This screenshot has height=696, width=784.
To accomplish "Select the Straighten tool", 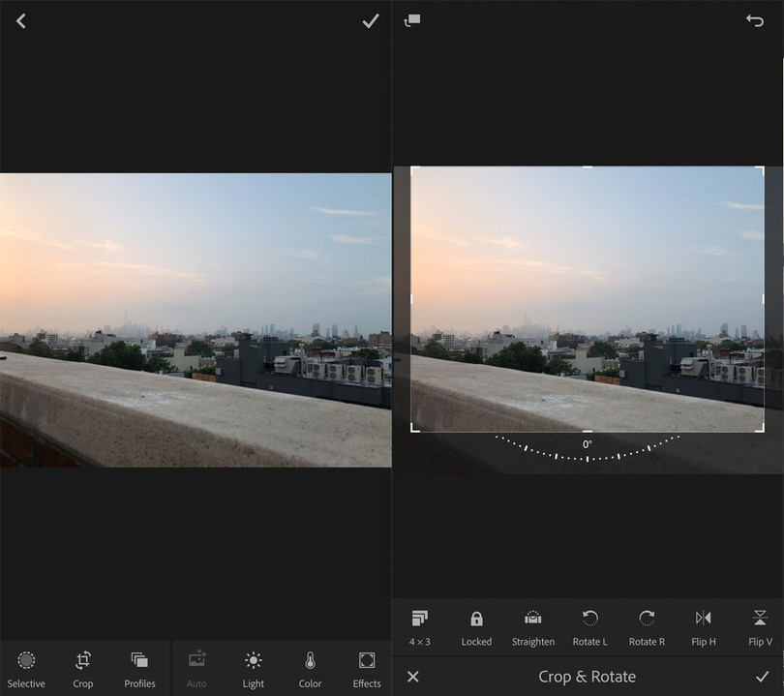I will [533, 626].
